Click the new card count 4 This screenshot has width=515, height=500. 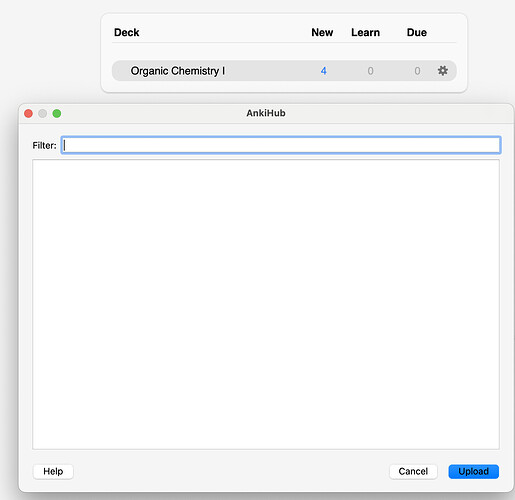[323, 71]
